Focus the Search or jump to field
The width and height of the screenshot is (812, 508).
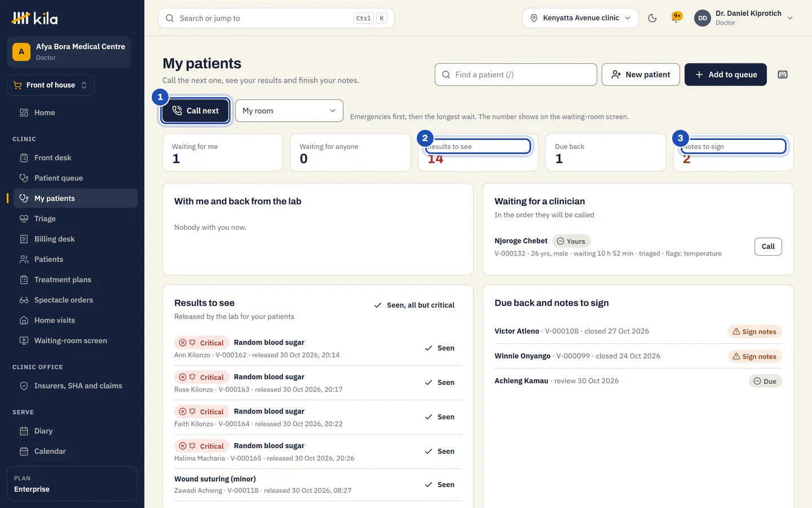(x=276, y=18)
